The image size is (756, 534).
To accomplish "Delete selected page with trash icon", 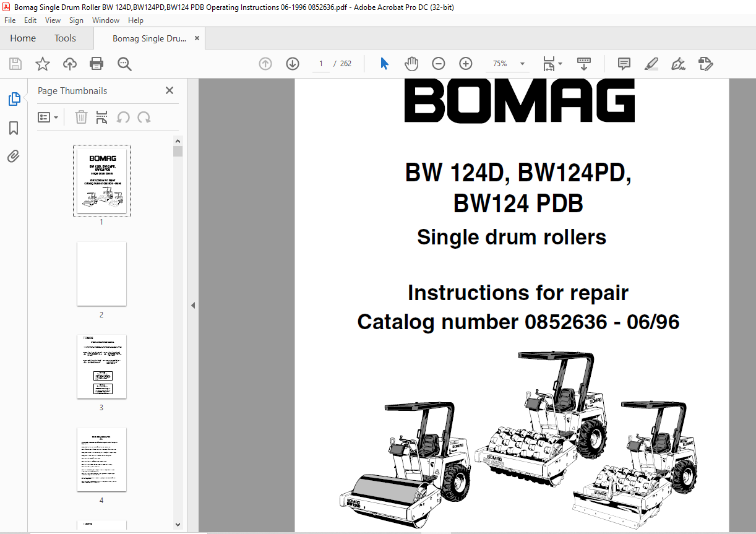I will (81, 117).
